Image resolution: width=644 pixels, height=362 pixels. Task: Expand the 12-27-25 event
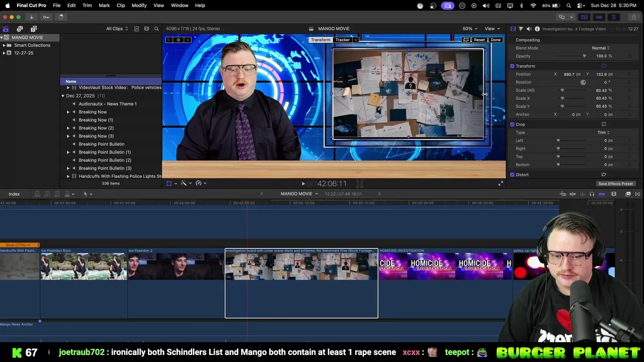[4, 53]
